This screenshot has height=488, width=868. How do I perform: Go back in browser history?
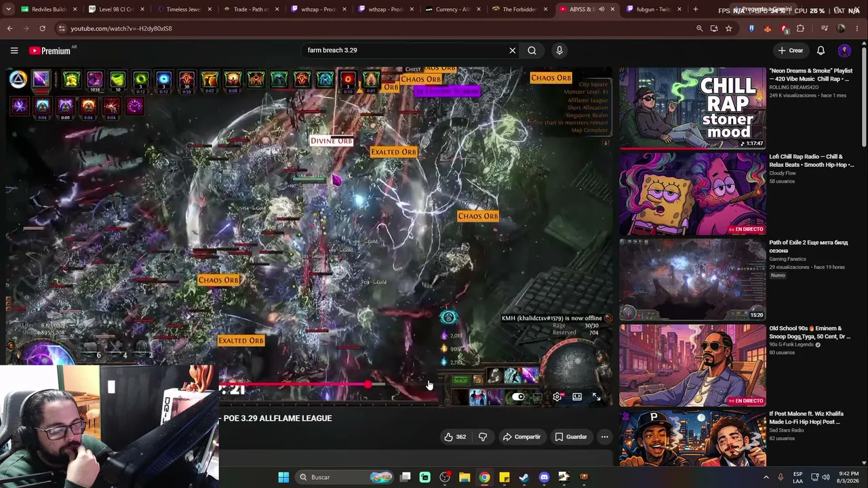9,28
